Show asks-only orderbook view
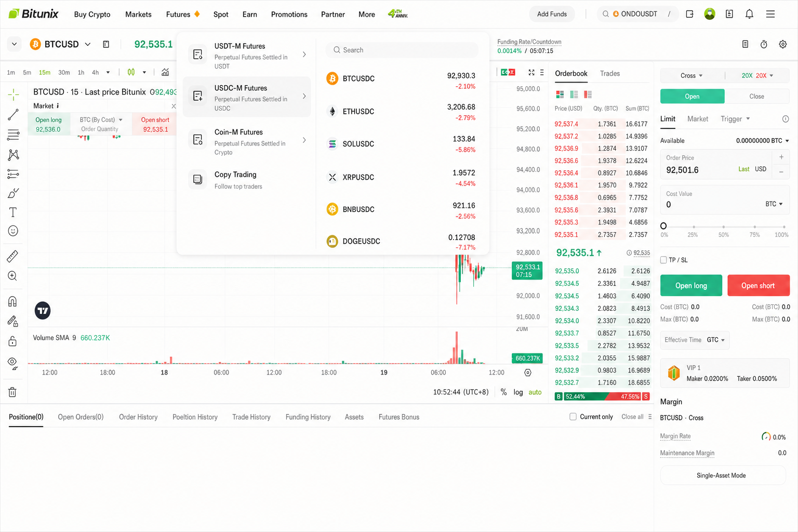Viewport: 798px width, 532px height. (588, 94)
